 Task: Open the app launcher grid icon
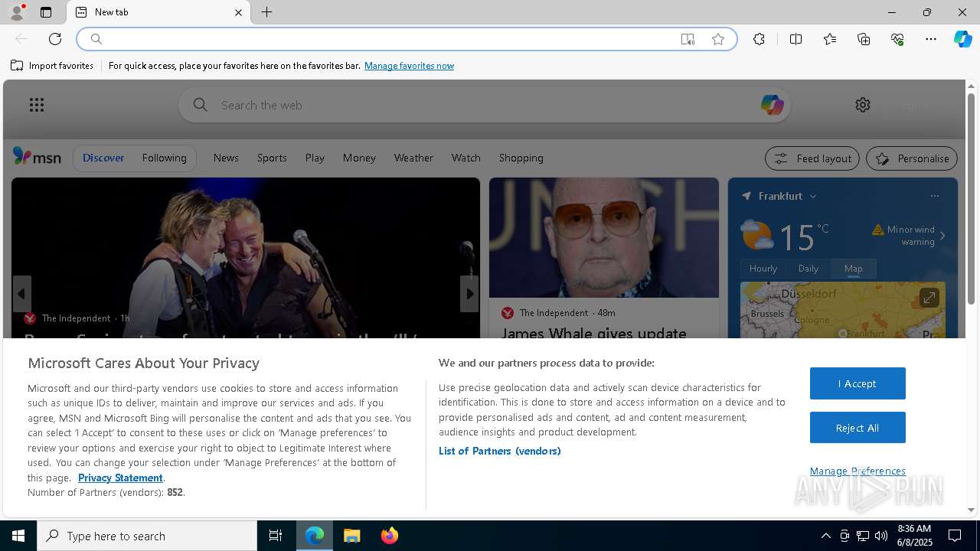click(37, 105)
